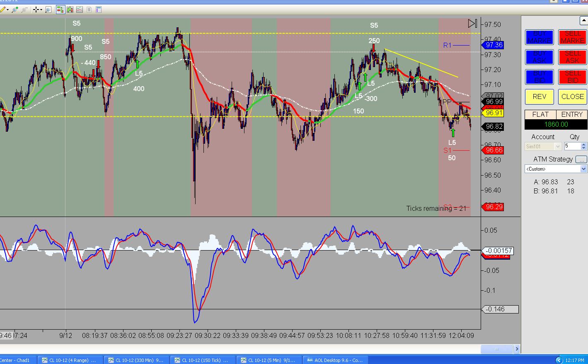Open the Custom ATM strategy dropdown
The height and width of the screenshot is (364, 588).
[x=556, y=169]
